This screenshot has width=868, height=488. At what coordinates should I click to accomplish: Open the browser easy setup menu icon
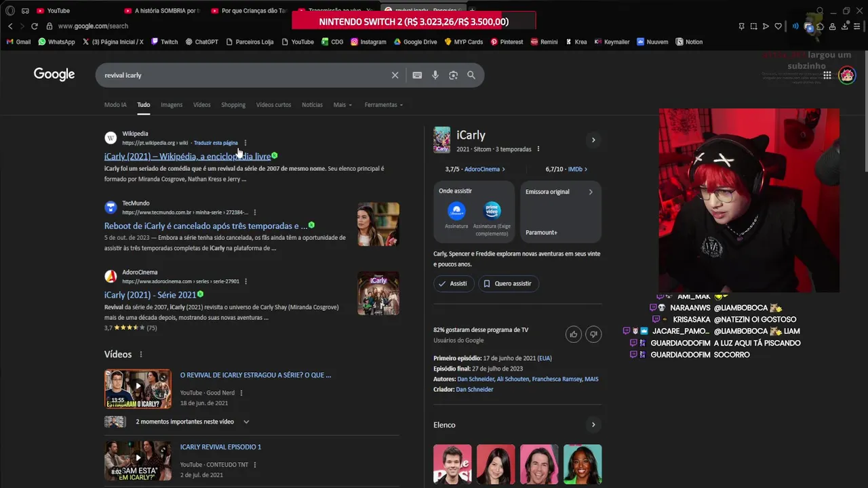click(857, 26)
